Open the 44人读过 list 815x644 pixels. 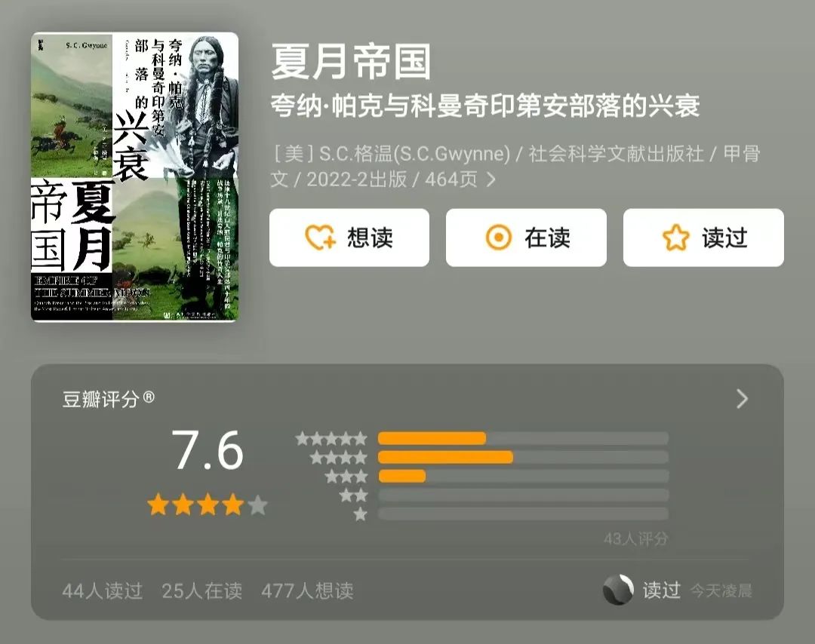pos(103,591)
